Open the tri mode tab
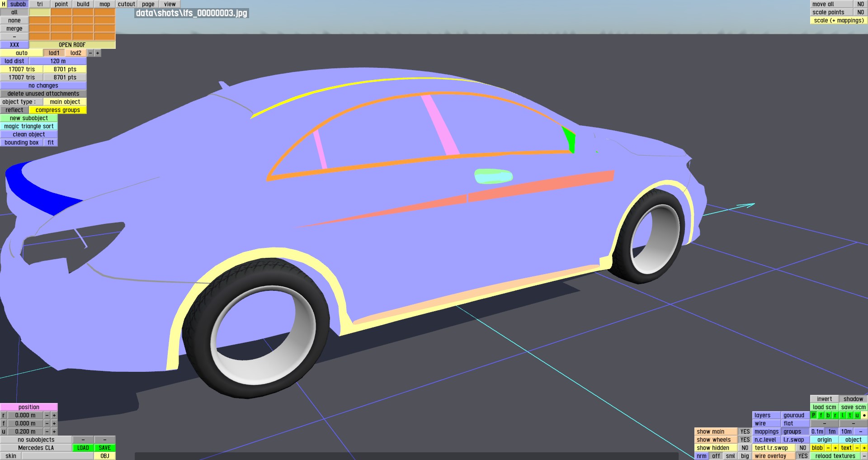868x460 pixels. [x=40, y=4]
